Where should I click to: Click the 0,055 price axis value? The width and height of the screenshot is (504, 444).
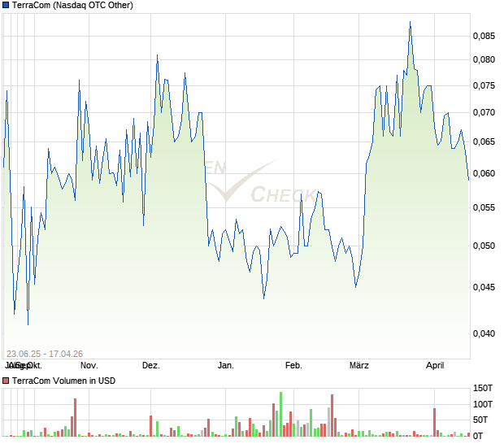tap(484, 207)
